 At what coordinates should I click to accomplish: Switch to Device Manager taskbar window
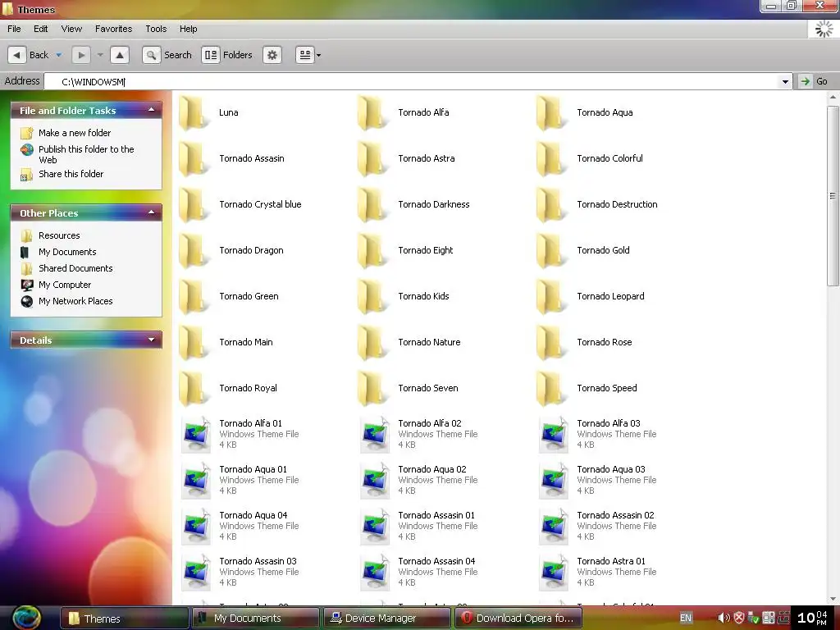pyautogui.click(x=387, y=619)
